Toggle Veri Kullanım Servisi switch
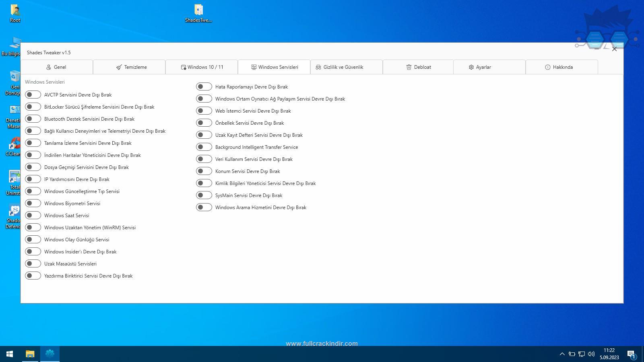 tap(204, 159)
